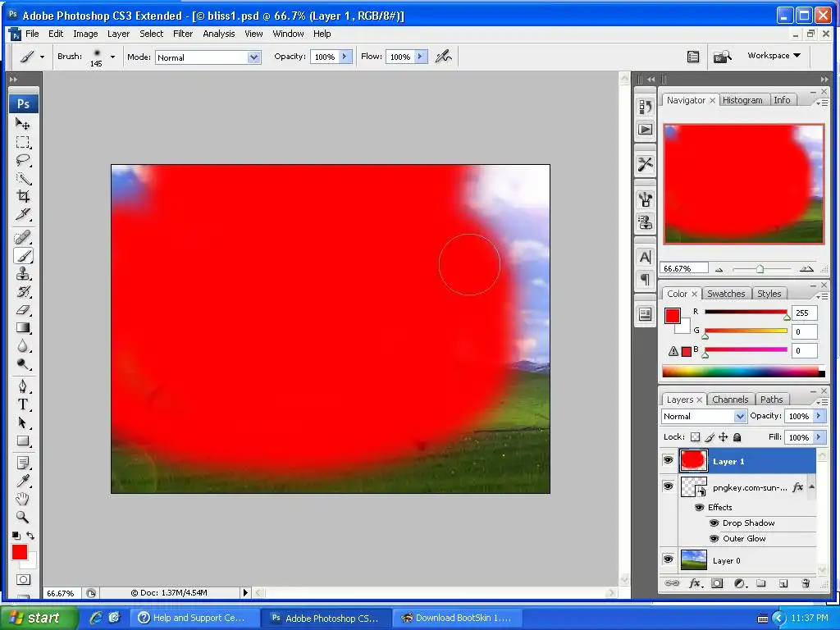The image size is (840, 630).
Task: Click the red foreground color swatch in toolbox
Action: pyautogui.click(x=20, y=552)
